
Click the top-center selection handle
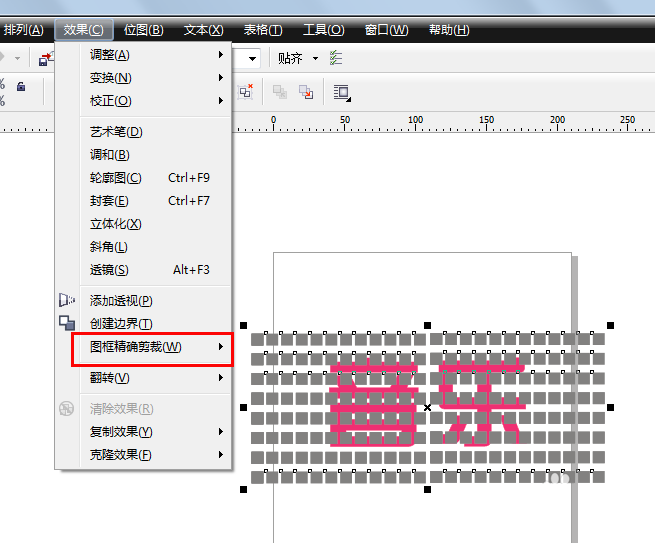tap(427, 325)
